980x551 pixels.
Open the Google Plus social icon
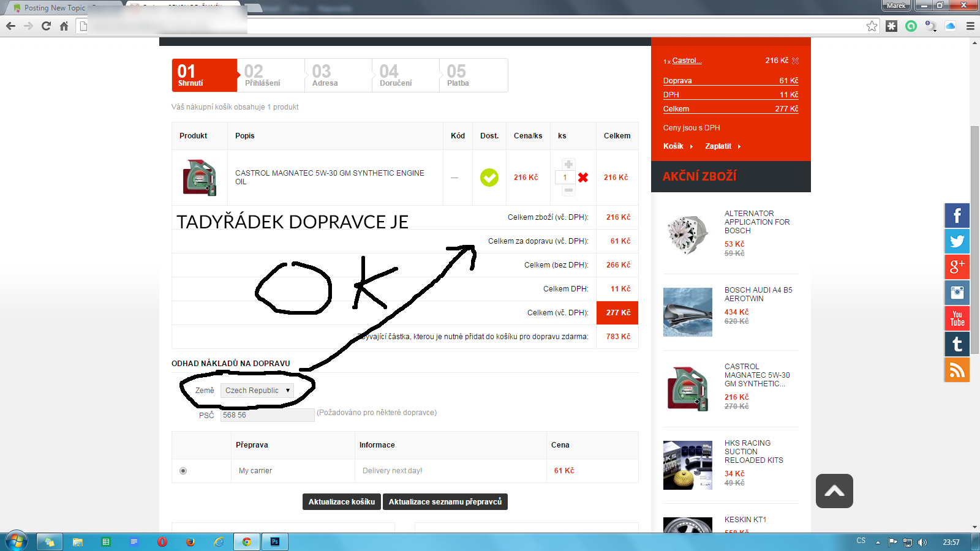coord(957,267)
